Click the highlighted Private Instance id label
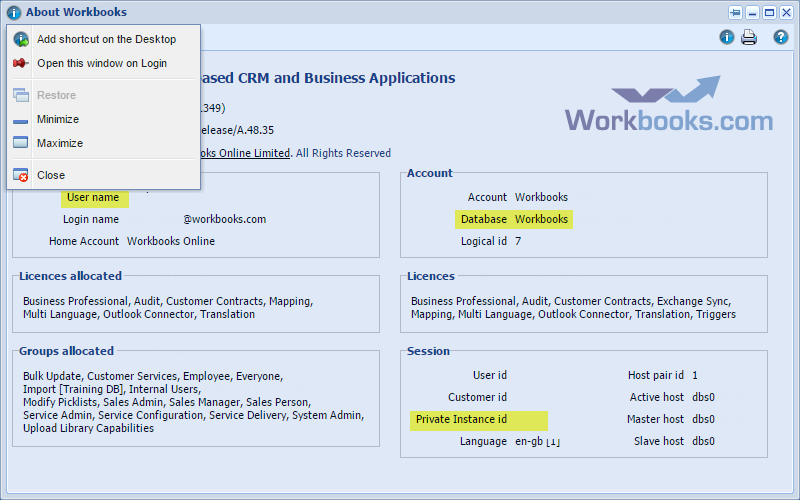Viewport: 800px width, 500px height. 461,419
